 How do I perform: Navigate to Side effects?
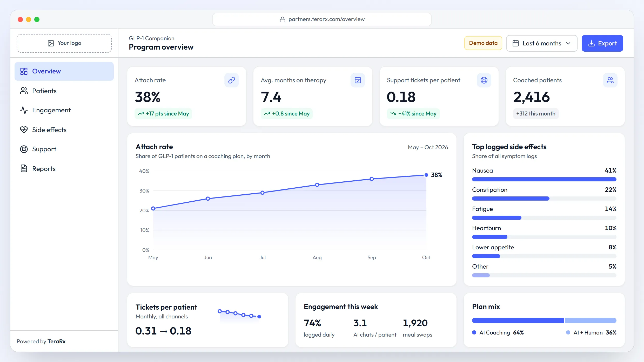64,130
